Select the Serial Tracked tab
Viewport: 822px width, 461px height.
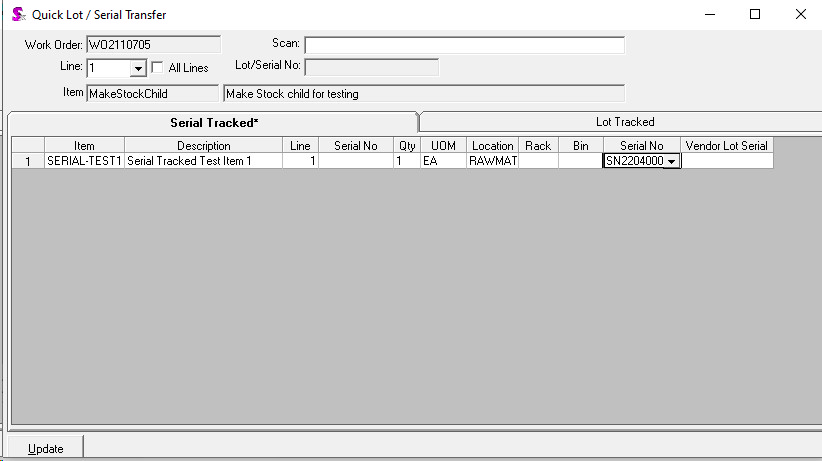tap(213, 122)
